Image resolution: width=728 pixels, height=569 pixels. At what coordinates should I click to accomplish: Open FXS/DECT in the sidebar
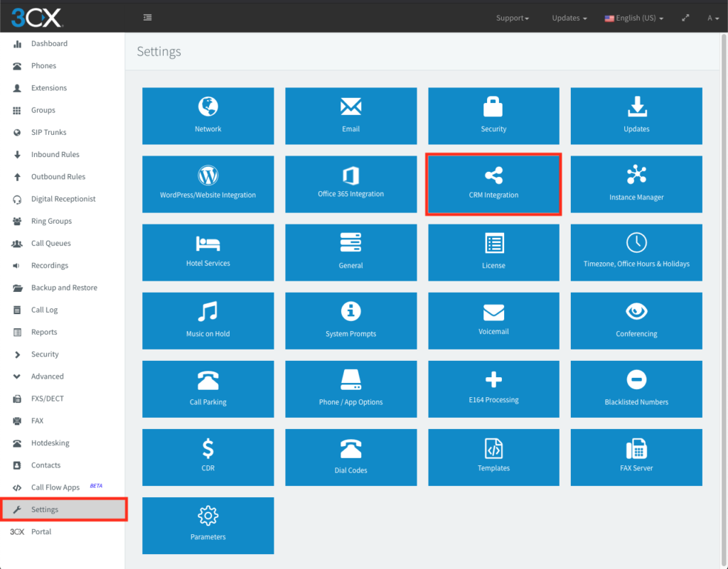point(63,399)
